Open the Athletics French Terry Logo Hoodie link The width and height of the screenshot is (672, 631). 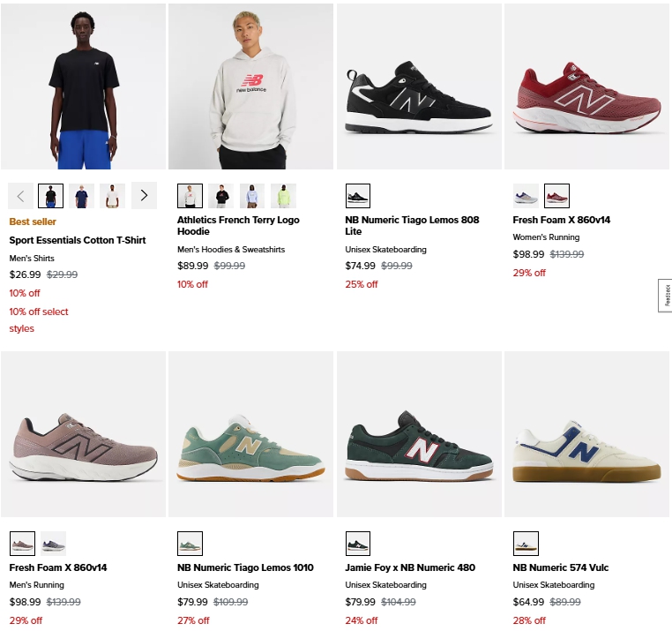238,226
